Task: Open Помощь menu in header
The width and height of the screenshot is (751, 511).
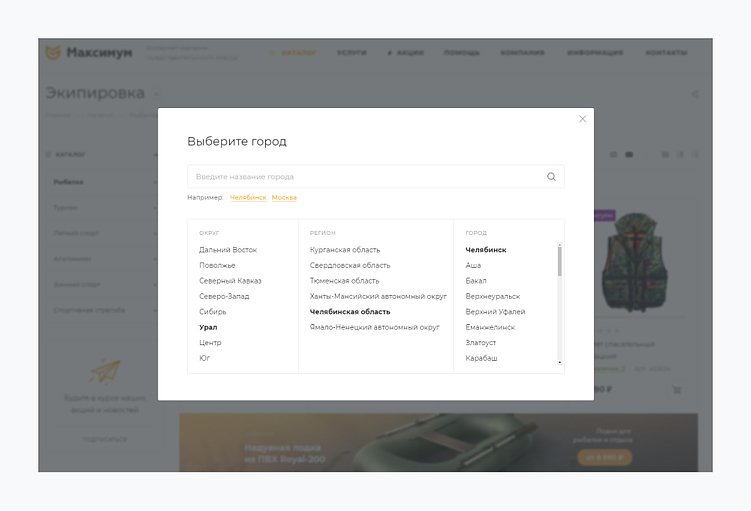Action: pos(462,53)
